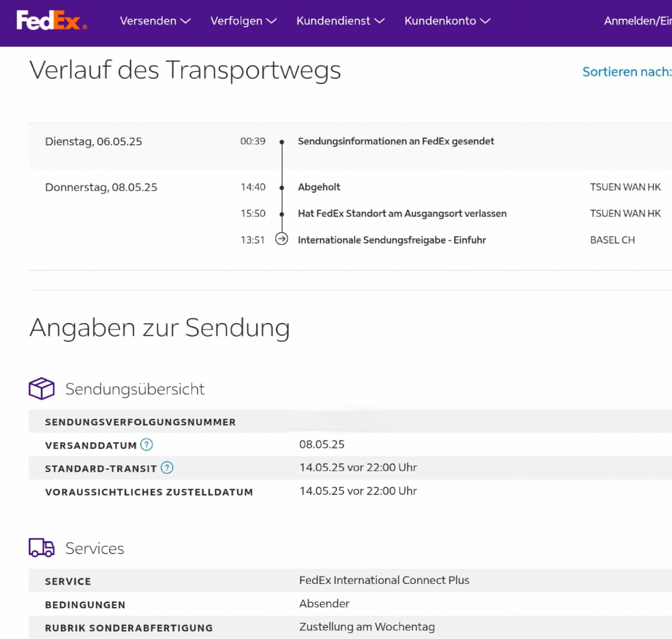
Task: Click the Standard-Transit help question mark icon
Action: (167, 468)
